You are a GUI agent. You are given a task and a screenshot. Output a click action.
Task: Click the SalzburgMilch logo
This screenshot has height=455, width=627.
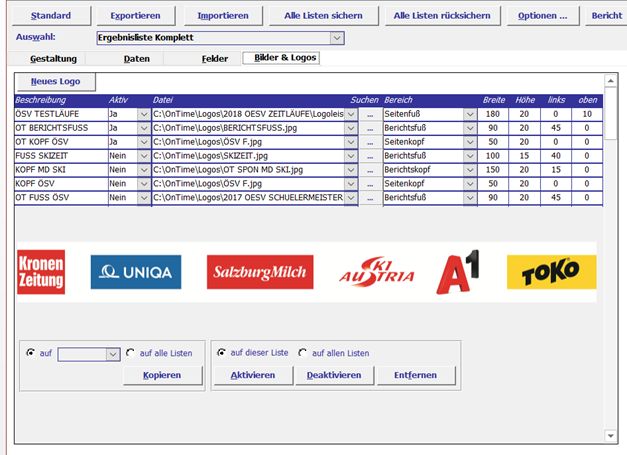[x=260, y=272]
